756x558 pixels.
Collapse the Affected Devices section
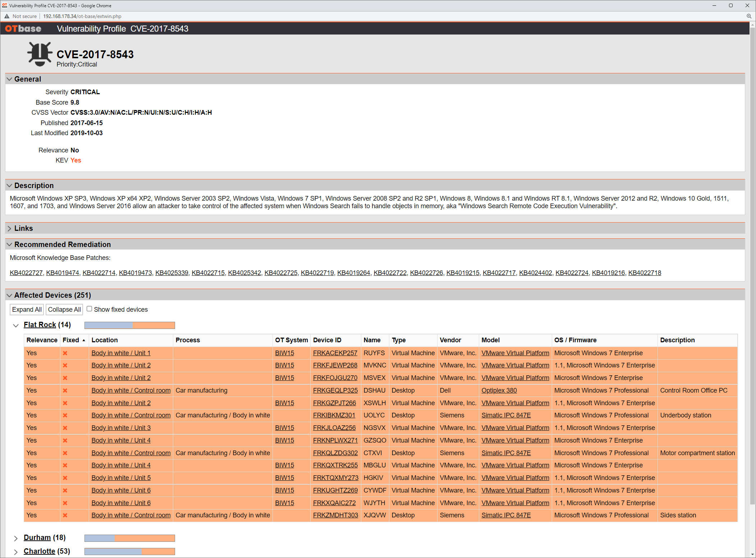point(9,295)
